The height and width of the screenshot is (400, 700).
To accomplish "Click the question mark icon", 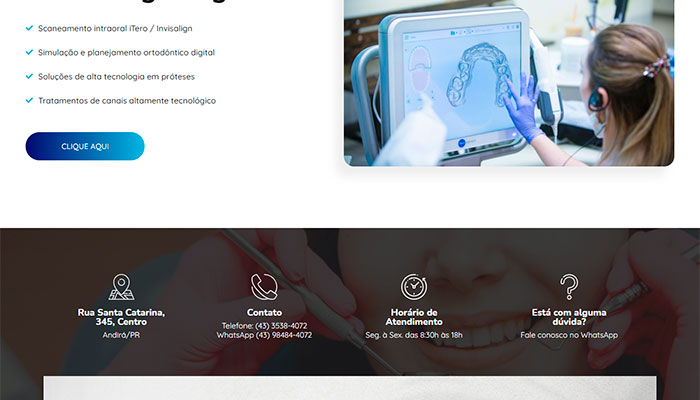I will click(569, 287).
